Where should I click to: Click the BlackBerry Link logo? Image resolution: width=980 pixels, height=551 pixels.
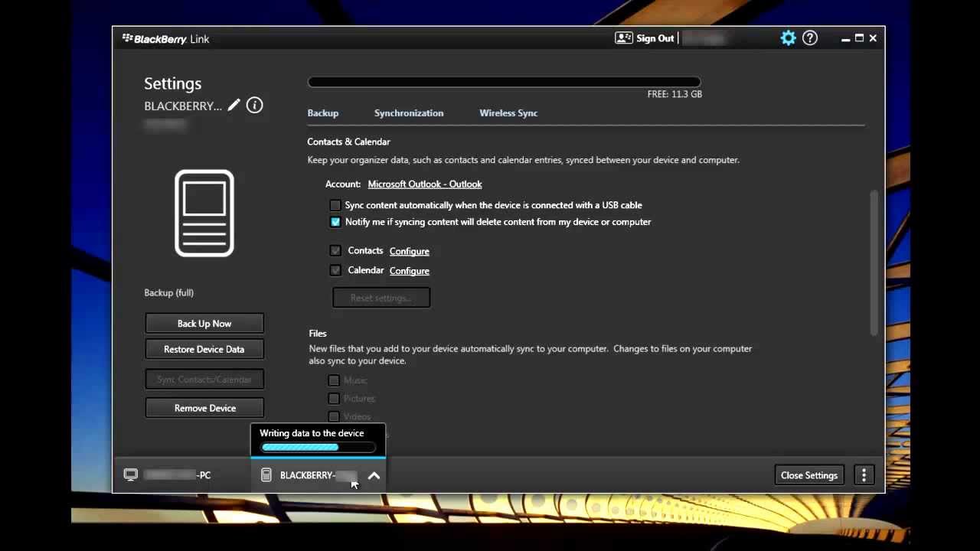(165, 39)
